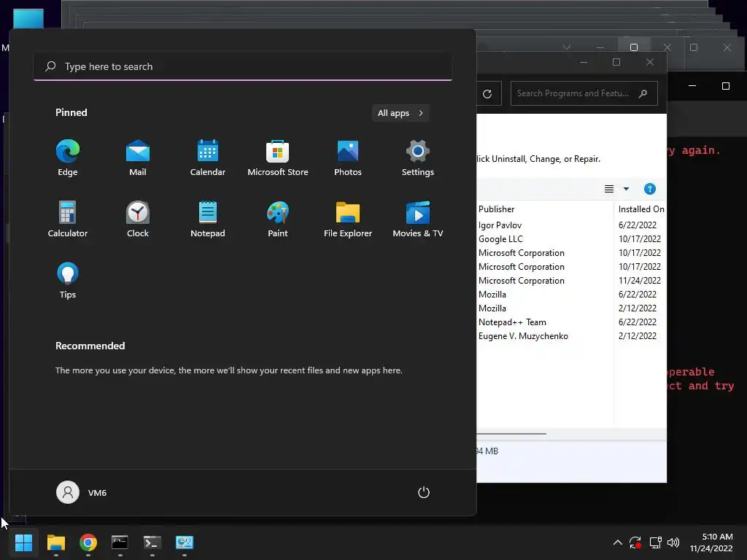Show hidden system tray icons
The image size is (747, 560).
(617, 542)
